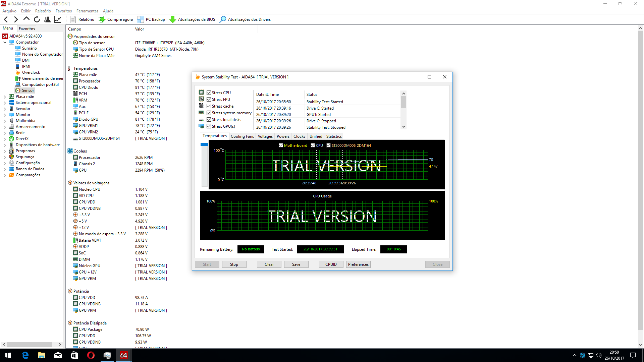Switch to Cooling Fans tab

point(242,136)
